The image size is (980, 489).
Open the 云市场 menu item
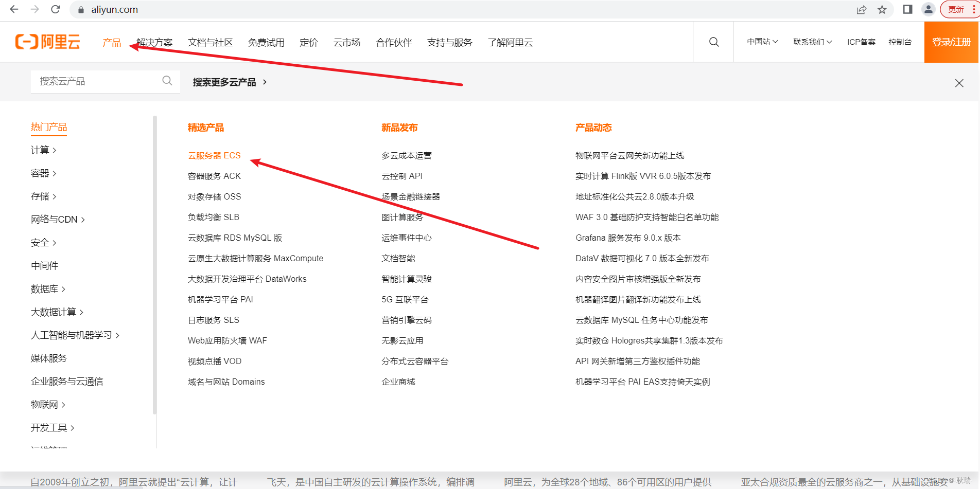[x=347, y=43]
